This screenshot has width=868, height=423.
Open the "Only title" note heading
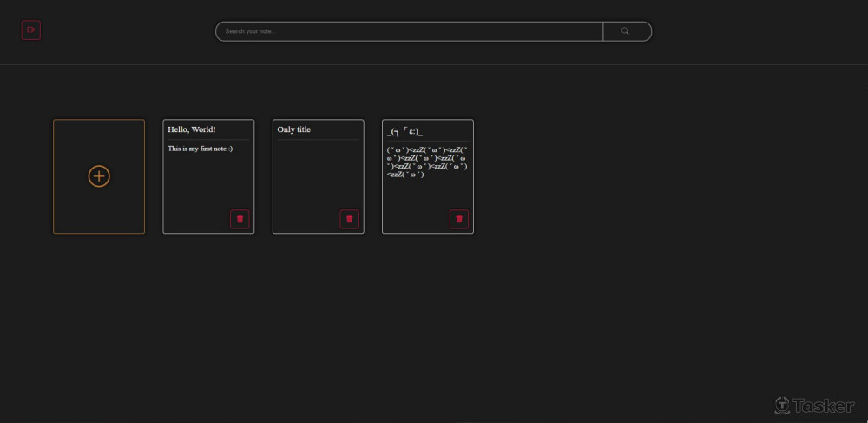pos(294,129)
